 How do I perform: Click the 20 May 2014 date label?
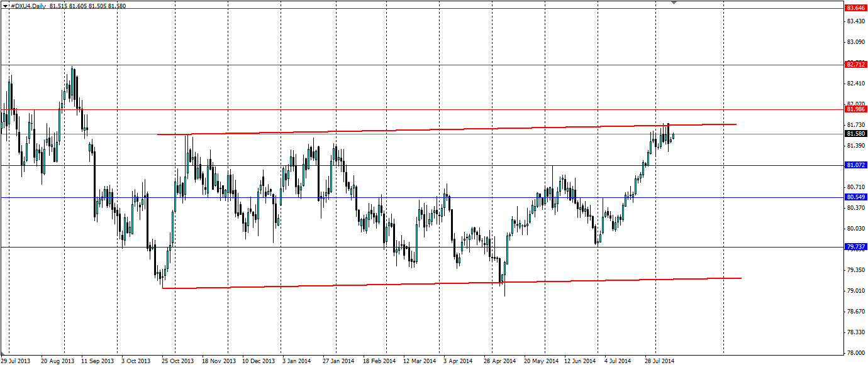540,361
